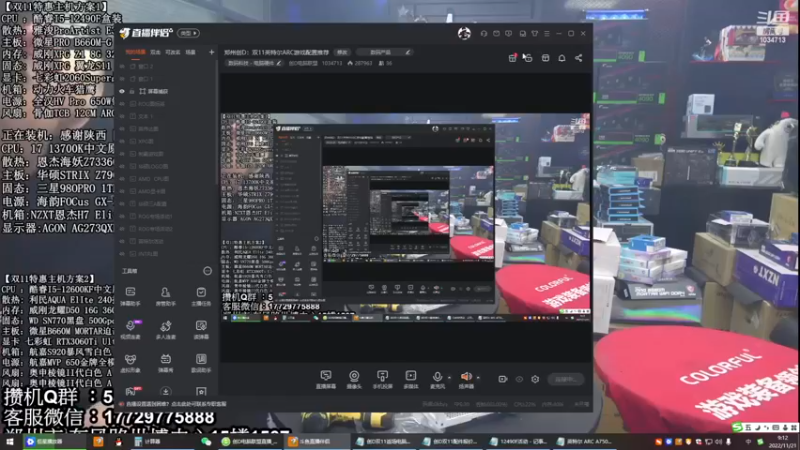The height and width of the screenshot is (450, 800).
Task: Open the 12490F活动 Notepad taskbar item
Action: pyautogui.click(x=518, y=442)
